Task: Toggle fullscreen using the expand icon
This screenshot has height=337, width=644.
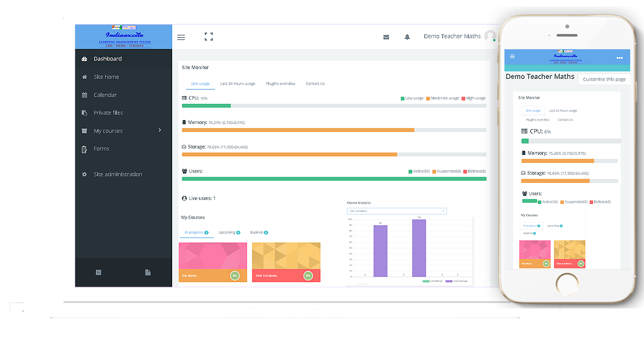Action: click(209, 37)
